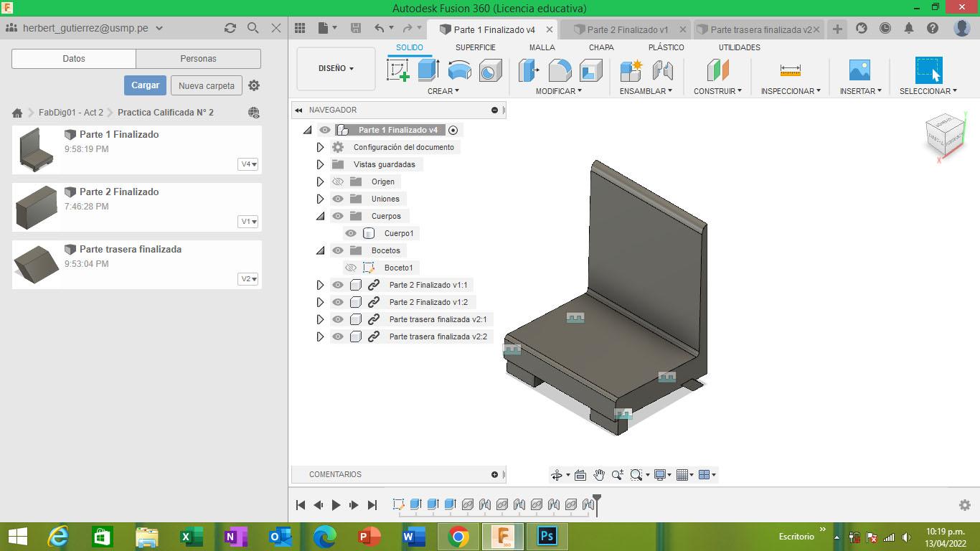
Task: Select the Revolve tool icon
Action: coord(459,70)
